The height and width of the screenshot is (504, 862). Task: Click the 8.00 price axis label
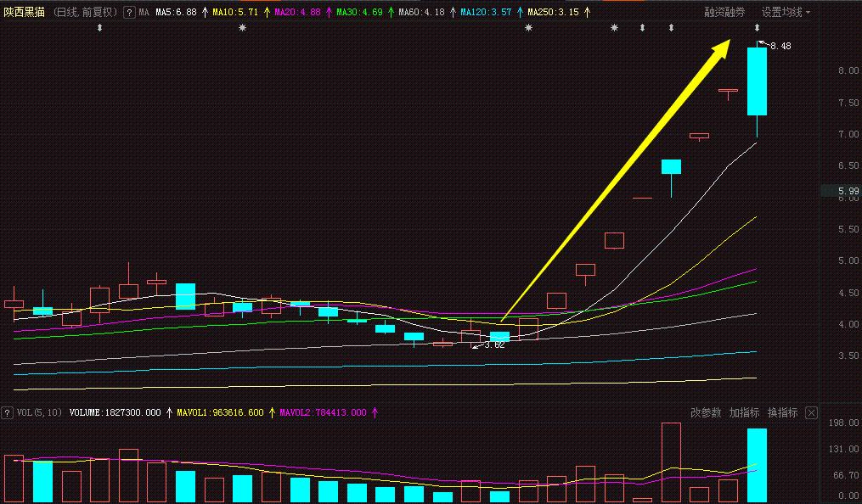(x=848, y=70)
